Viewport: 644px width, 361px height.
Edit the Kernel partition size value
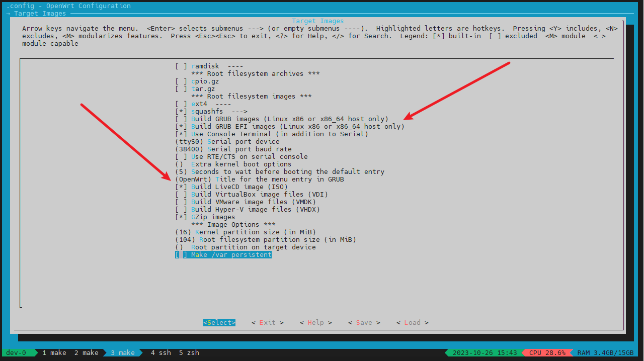click(x=245, y=232)
